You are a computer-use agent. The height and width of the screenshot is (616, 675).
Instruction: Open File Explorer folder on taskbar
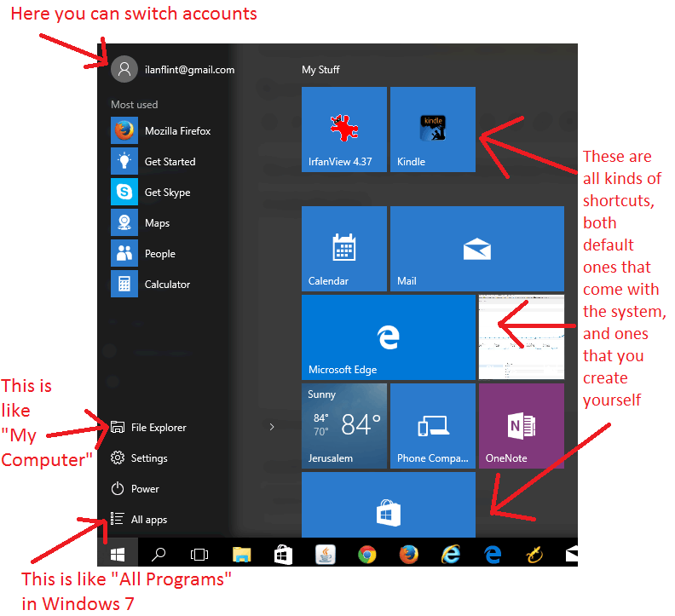coord(241,555)
